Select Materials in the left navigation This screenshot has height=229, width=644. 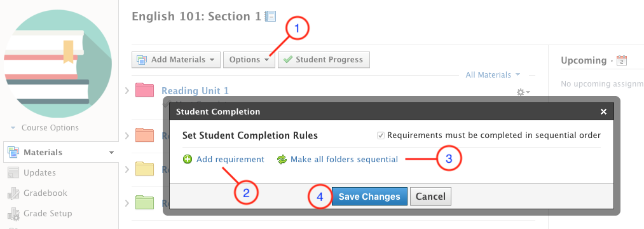[x=60, y=153]
